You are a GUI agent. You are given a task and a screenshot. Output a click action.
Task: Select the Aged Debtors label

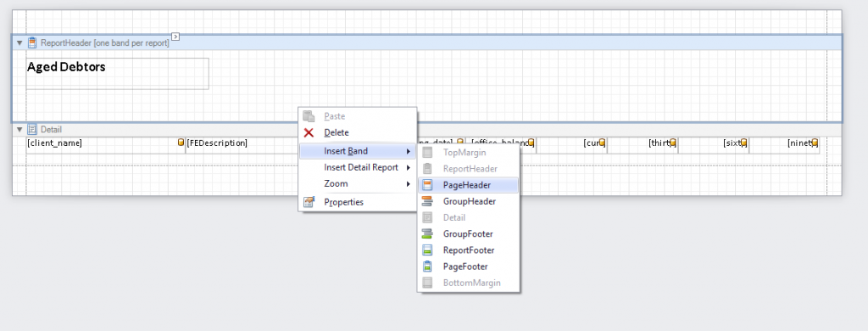click(x=117, y=73)
